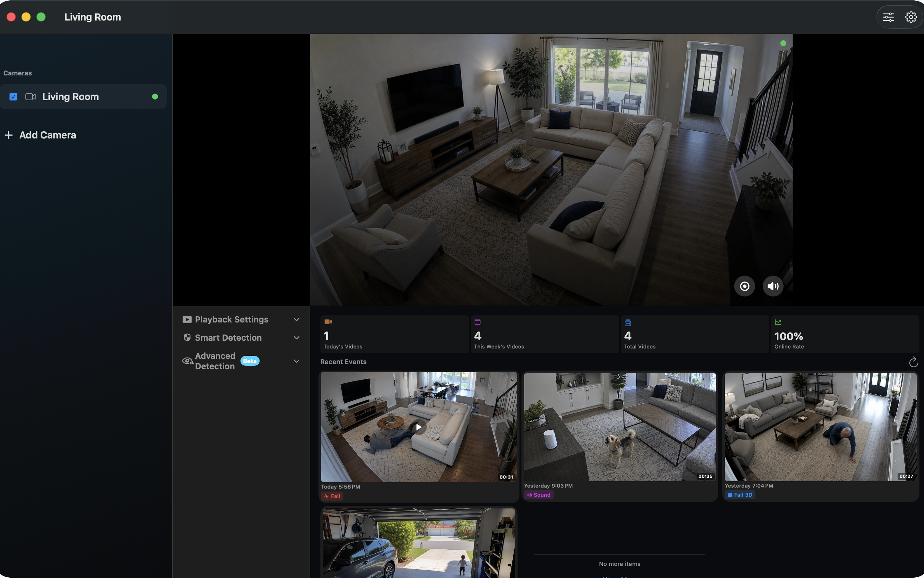Click the green online status dot in sidebar
Viewport: 924px width, 578px height.
pyautogui.click(x=155, y=97)
